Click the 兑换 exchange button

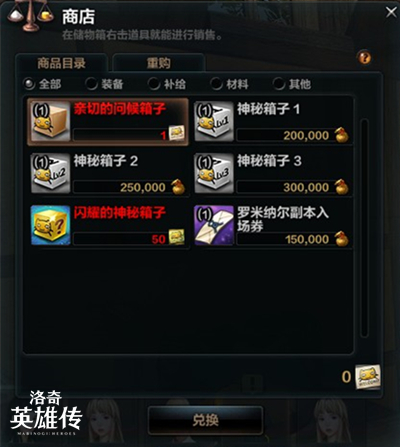[x=205, y=420]
